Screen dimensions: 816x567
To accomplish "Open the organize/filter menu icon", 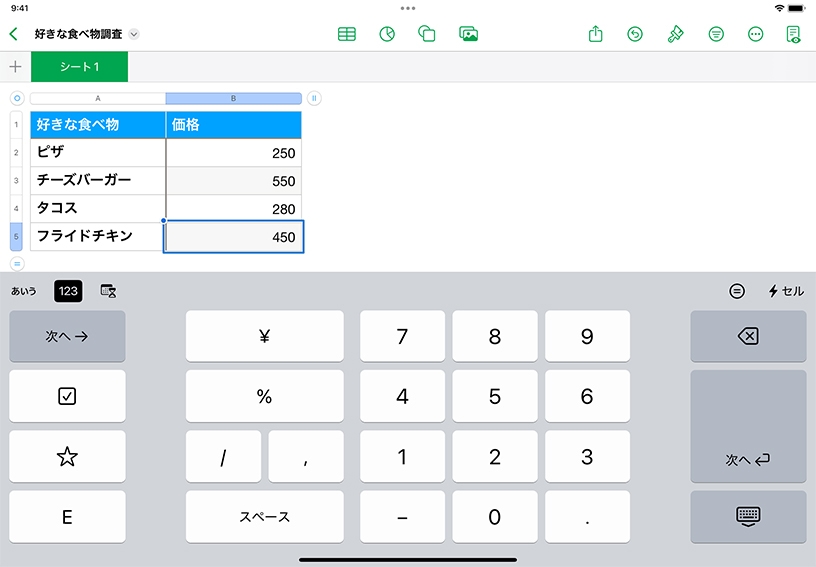I will coord(716,34).
